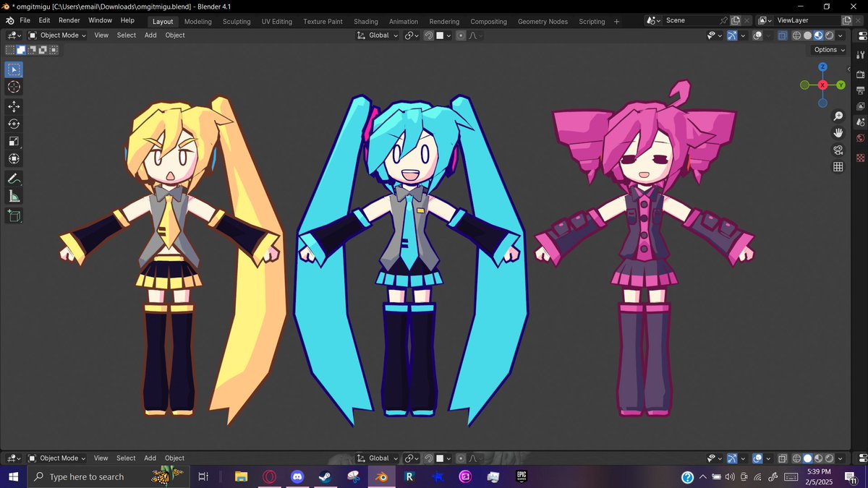Toggle Show Overlays button in top header
The width and height of the screenshot is (868, 488).
(x=757, y=35)
